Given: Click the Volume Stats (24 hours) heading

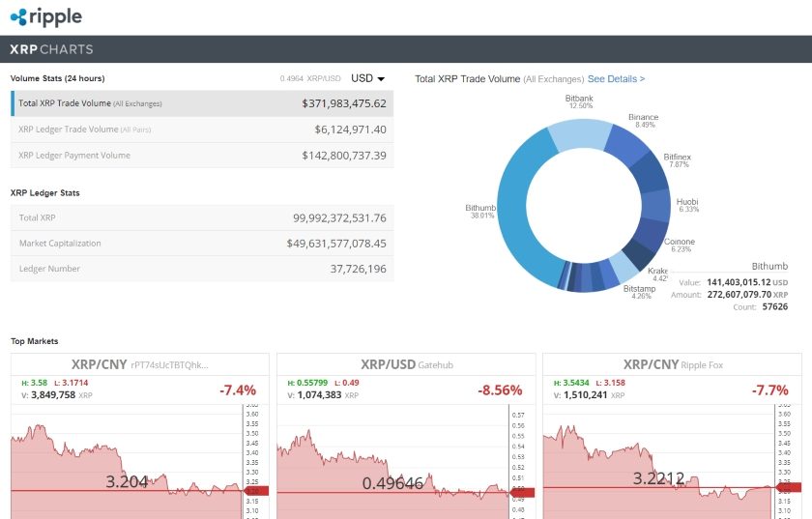Looking at the screenshot, I should [57, 78].
